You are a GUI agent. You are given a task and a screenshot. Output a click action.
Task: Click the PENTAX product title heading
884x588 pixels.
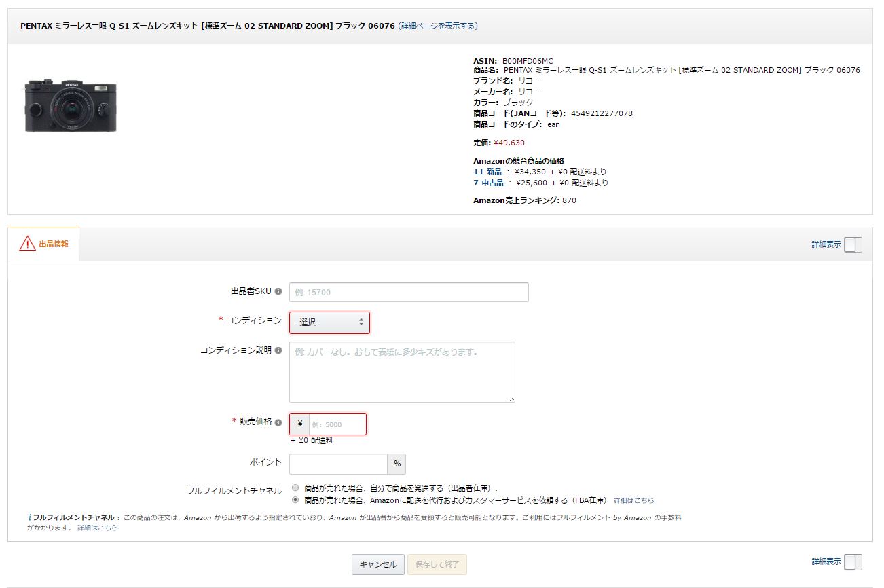click(x=208, y=26)
